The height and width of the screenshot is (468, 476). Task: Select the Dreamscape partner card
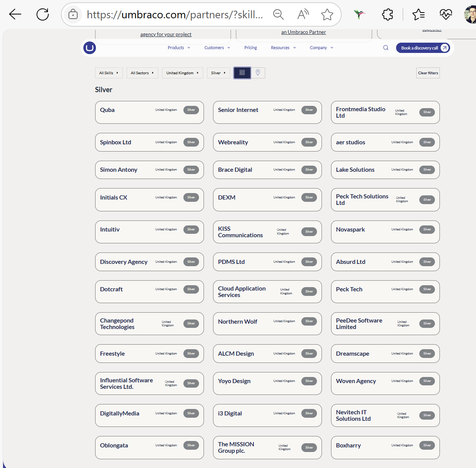(x=385, y=354)
